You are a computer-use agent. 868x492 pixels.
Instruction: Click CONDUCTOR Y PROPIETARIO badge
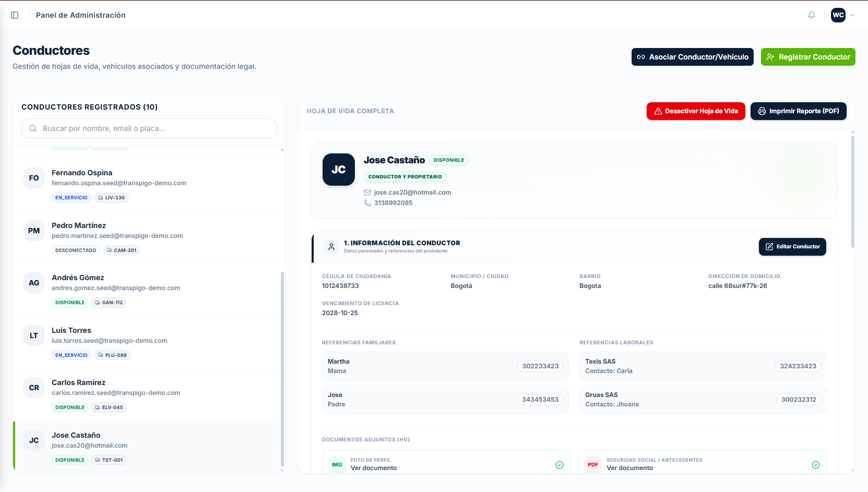pyautogui.click(x=405, y=177)
